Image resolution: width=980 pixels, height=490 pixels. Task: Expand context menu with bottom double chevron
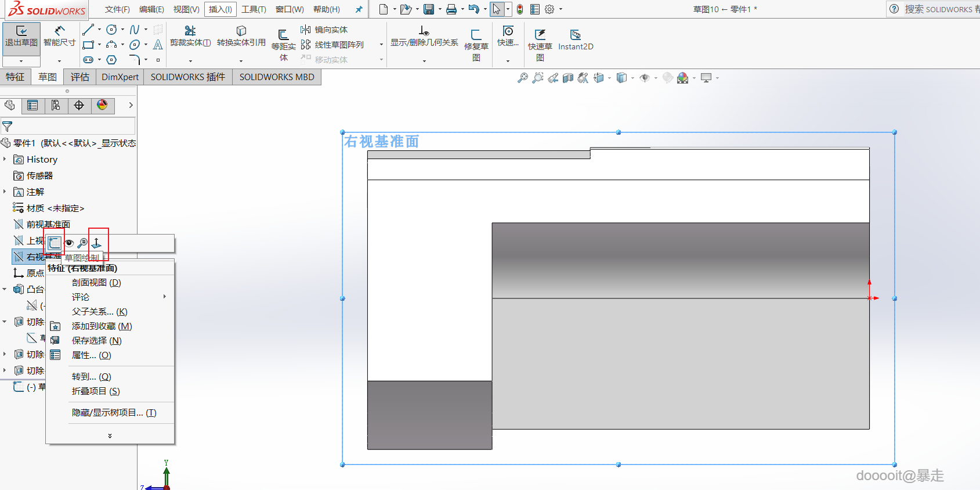click(110, 435)
